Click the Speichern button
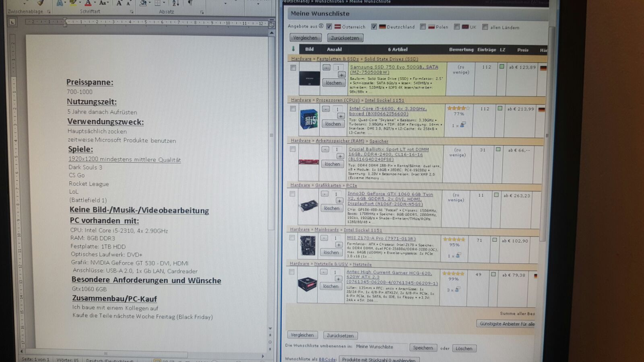Screen dimensions: 644x362 [x=423, y=348]
